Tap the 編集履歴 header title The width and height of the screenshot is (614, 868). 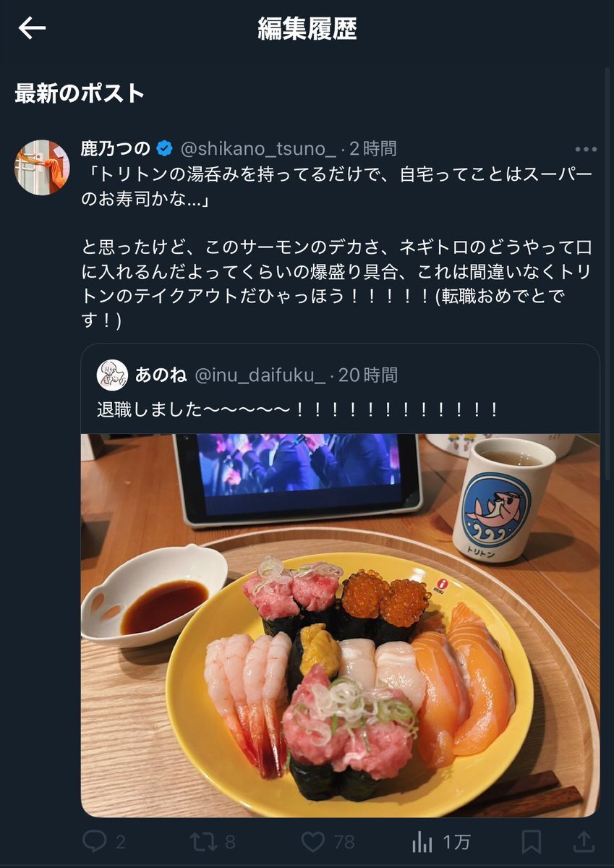(307, 29)
